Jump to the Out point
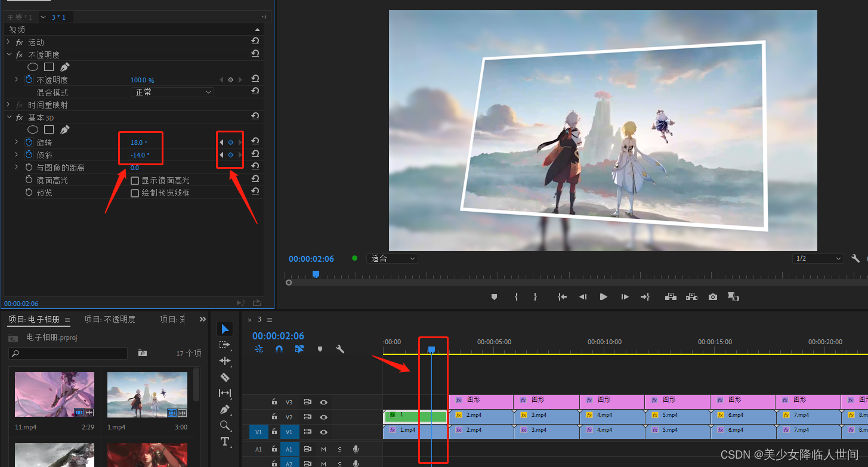The height and width of the screenshot is (467, 868). click(x=645, y=296)
